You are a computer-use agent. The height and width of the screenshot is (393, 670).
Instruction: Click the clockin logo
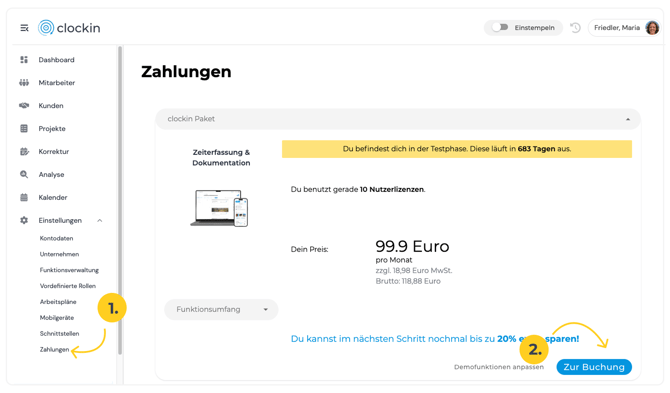point(69,28)
